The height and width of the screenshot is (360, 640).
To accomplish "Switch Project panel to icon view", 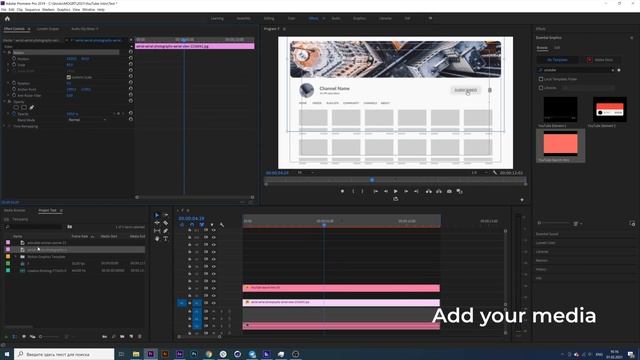I will 24,336.
